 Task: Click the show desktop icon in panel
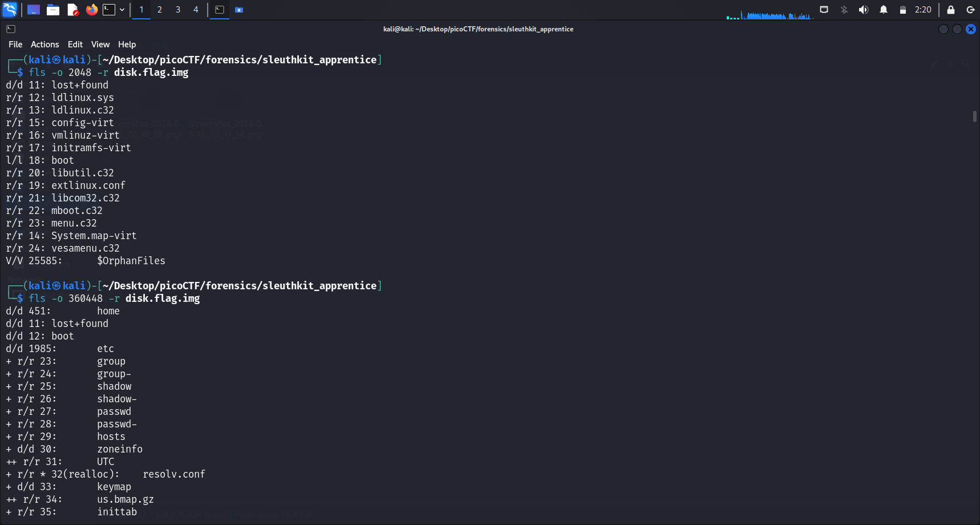[34, 10]
